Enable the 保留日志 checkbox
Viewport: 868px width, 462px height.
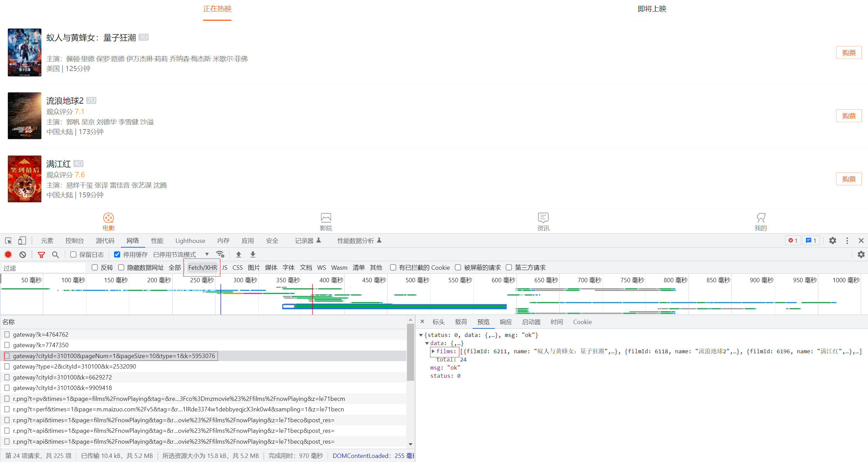click(x=73, y=254)
